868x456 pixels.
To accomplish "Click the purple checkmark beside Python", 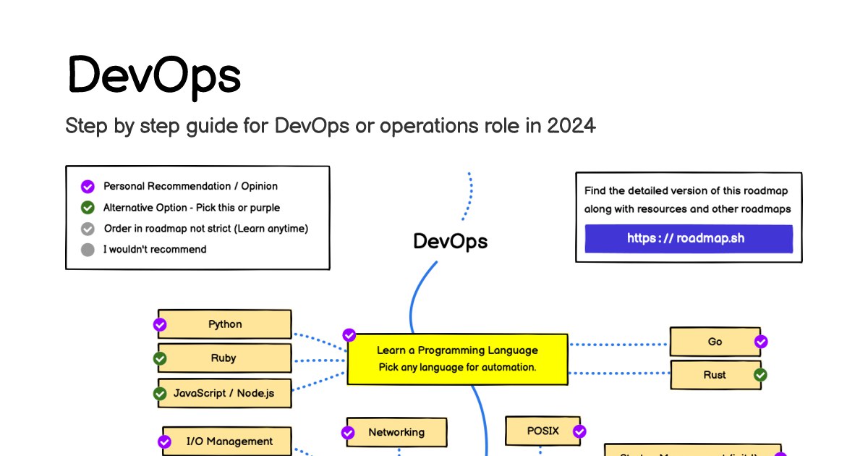I will [x=161, y=324].
